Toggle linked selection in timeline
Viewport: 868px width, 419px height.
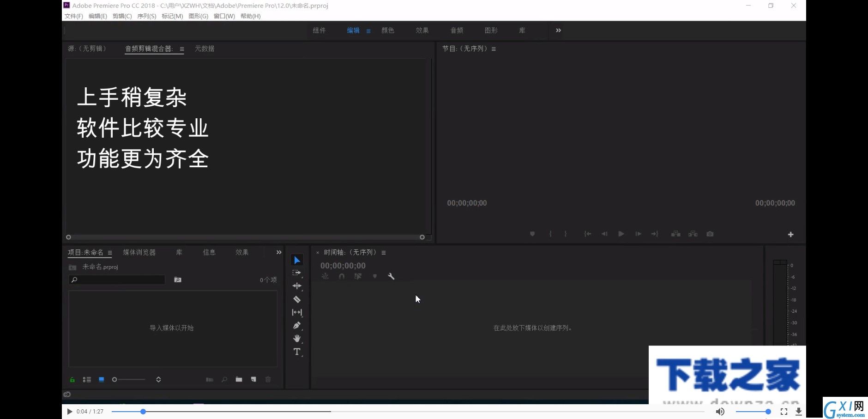[358, 276]
